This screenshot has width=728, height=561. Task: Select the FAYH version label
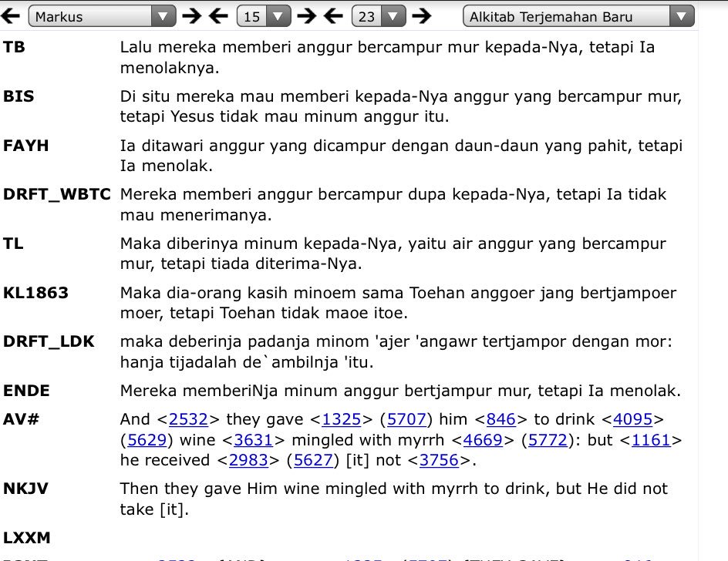coord(26,146)
